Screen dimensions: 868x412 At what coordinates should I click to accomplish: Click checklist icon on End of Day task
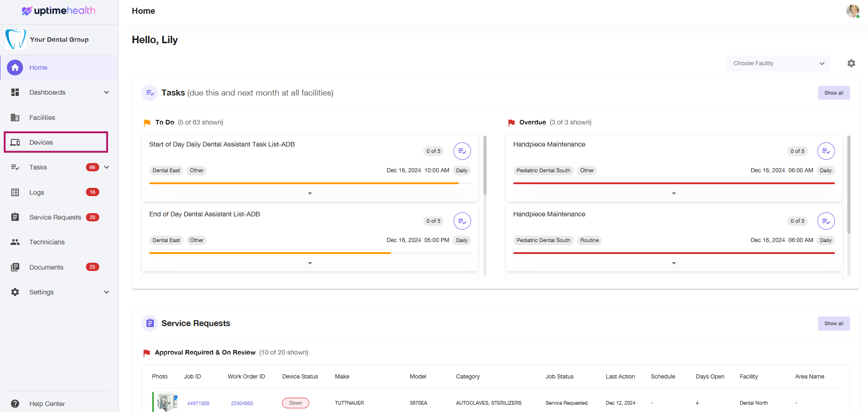point(462,221)
